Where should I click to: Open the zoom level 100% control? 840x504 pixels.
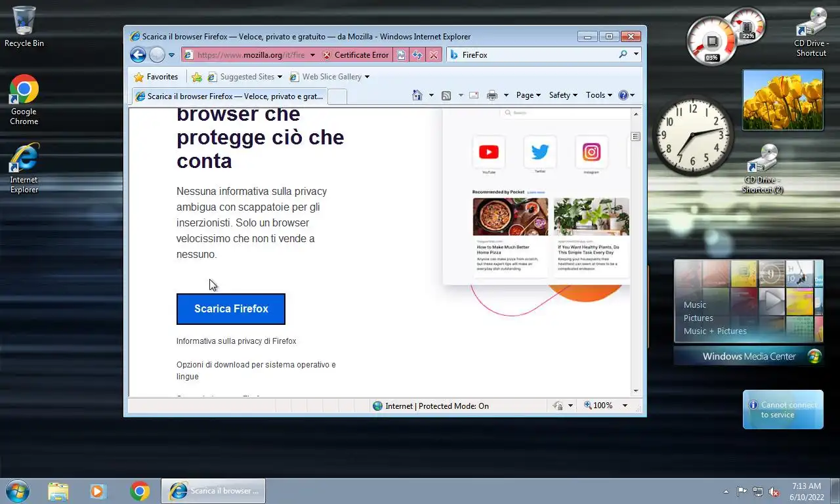598,406
